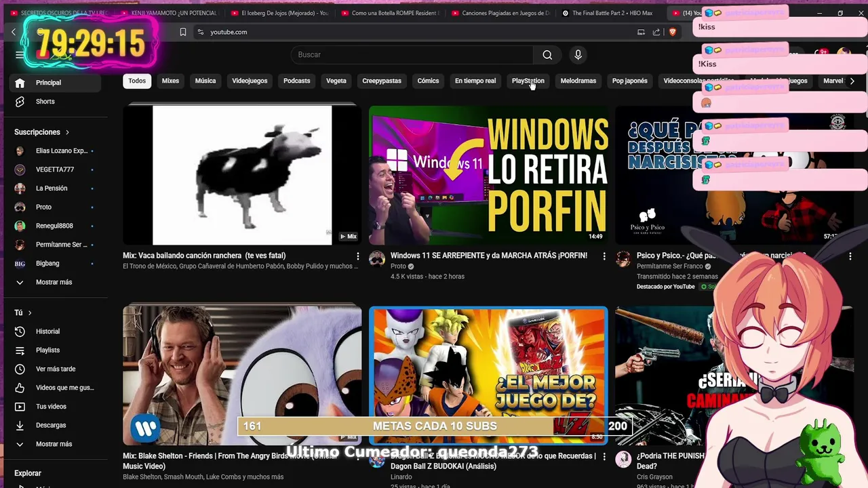This screenshot has width=868, height=488.
Task: Select the Creepypastas filter chip
Action: pos(382,81)
